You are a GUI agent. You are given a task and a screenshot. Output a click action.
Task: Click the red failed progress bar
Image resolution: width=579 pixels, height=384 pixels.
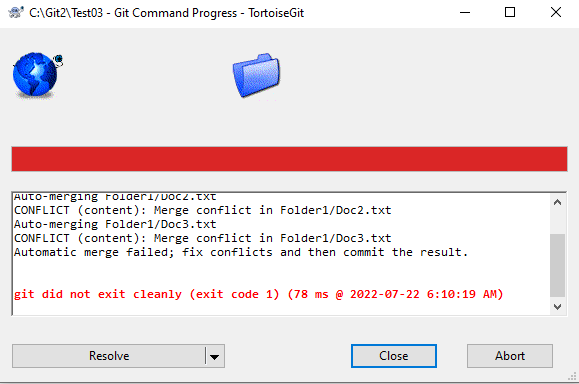click(289, 159)
